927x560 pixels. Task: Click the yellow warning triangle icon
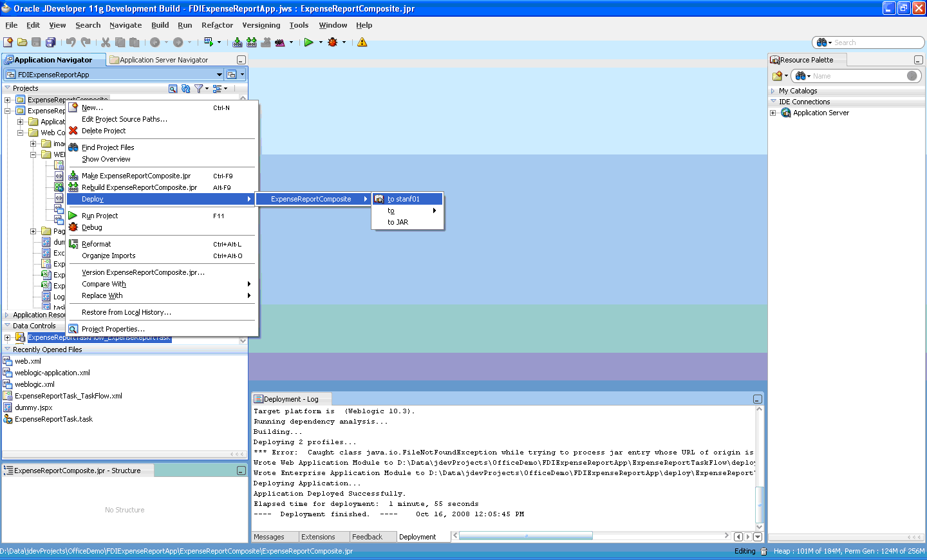click(362, 42)
